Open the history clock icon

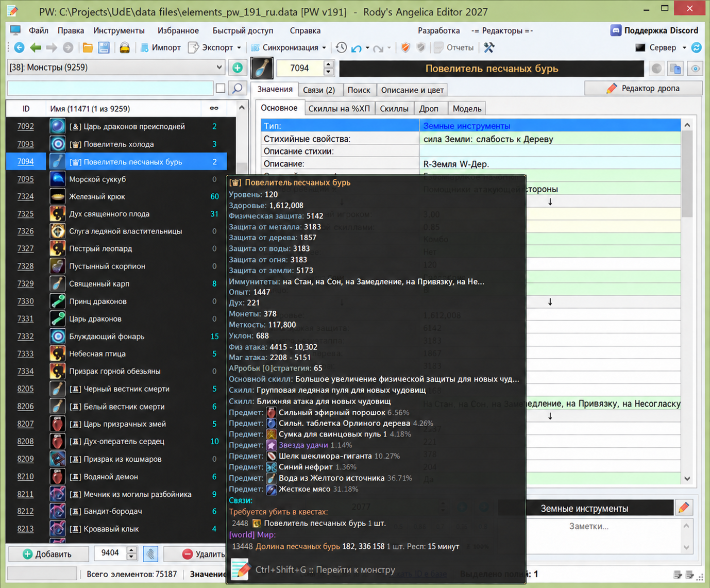[x=341, y=48]
